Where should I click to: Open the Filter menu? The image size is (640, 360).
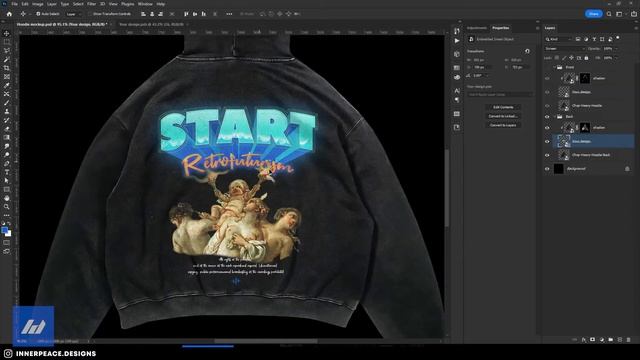[91, 4]
